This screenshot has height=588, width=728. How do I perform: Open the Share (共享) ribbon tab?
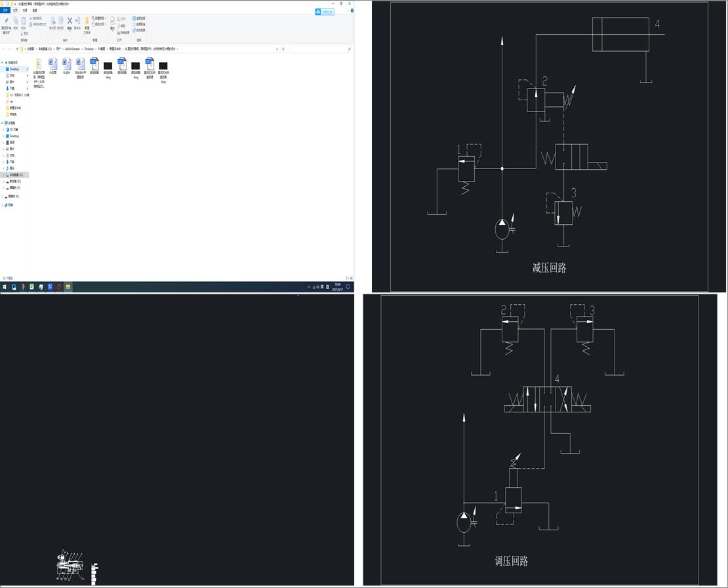pos(25,10)
